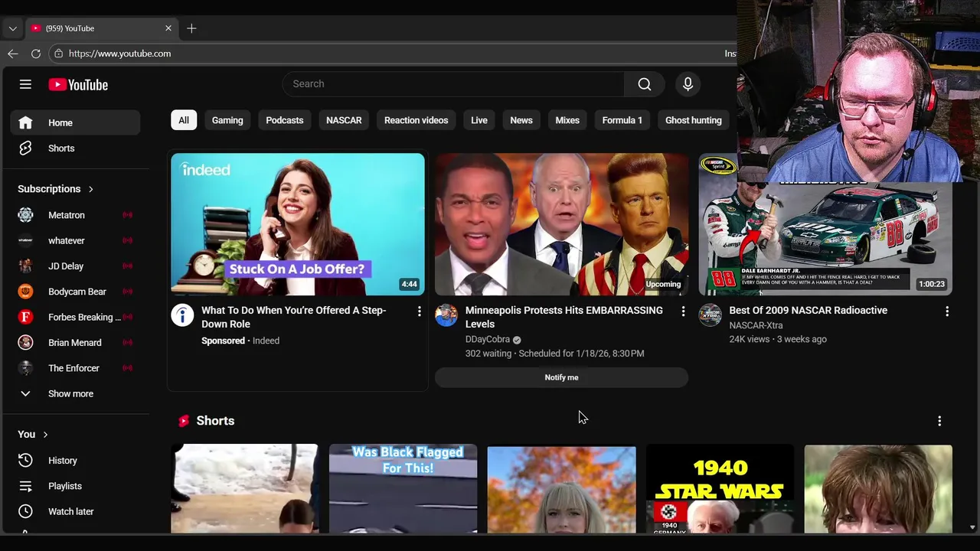Select the Formula 1 filter chip

pyautogui.click(x=622, y=120)
